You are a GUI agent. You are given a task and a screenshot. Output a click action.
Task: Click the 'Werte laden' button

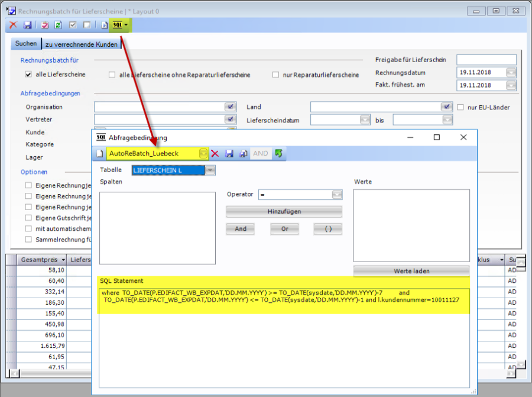pyautogui.click(x=411, y=271)
